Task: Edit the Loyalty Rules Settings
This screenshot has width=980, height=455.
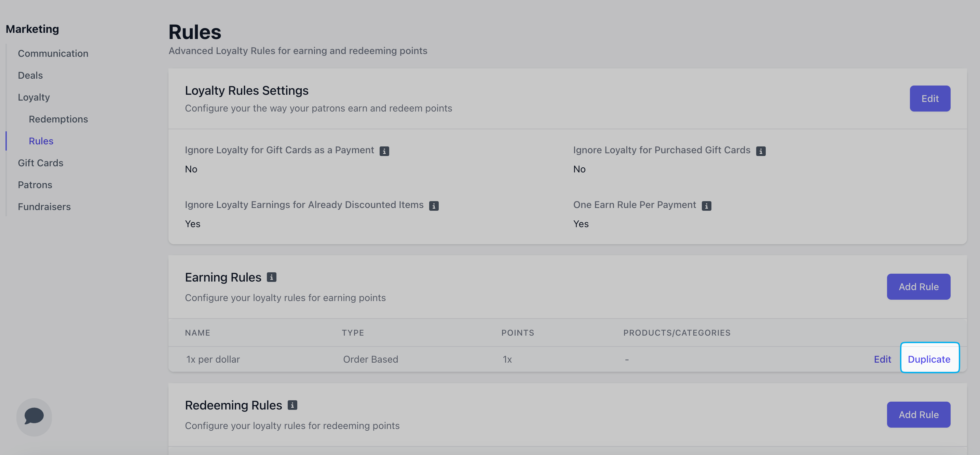Action: pyautogui.click(x=929, y=99)
